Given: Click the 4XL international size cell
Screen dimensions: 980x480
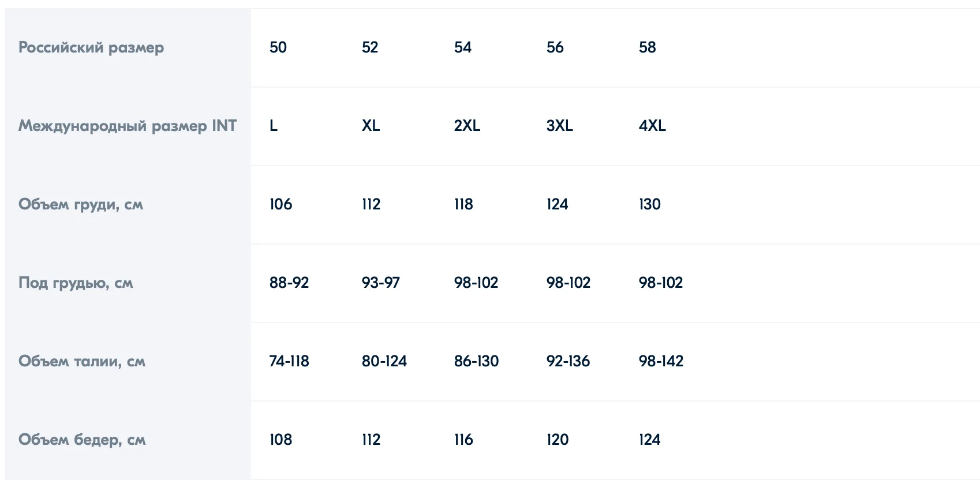Looking at the screenshot, I should [x=652, y=126].
